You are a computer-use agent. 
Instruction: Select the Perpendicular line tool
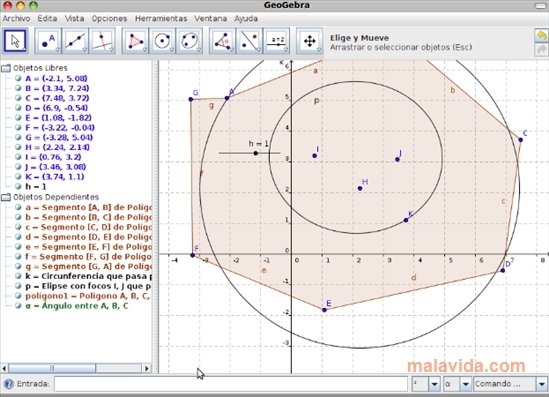102,41
